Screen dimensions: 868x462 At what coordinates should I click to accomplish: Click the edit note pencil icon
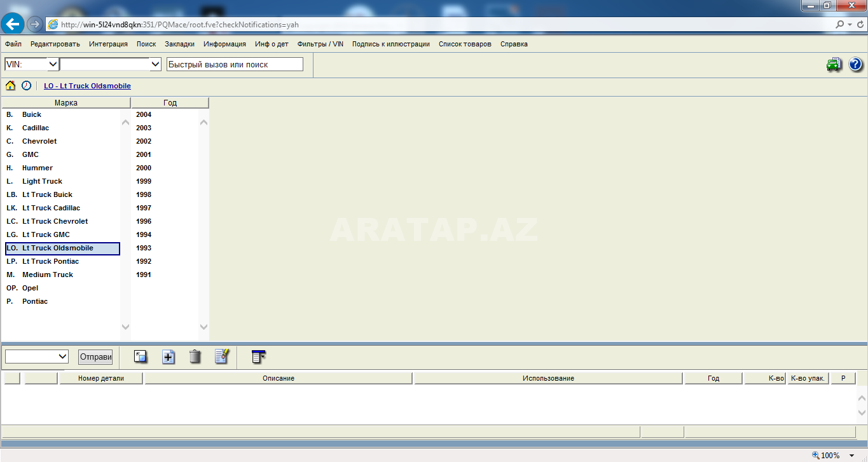pos(222,357)
